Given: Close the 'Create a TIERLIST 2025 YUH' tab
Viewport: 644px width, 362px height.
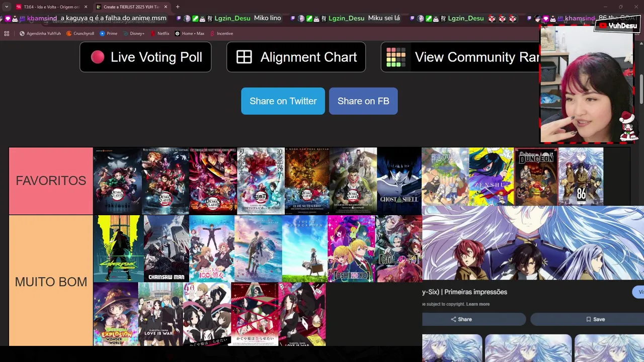Looking at the screenshot, I should (x=166, y=7).
